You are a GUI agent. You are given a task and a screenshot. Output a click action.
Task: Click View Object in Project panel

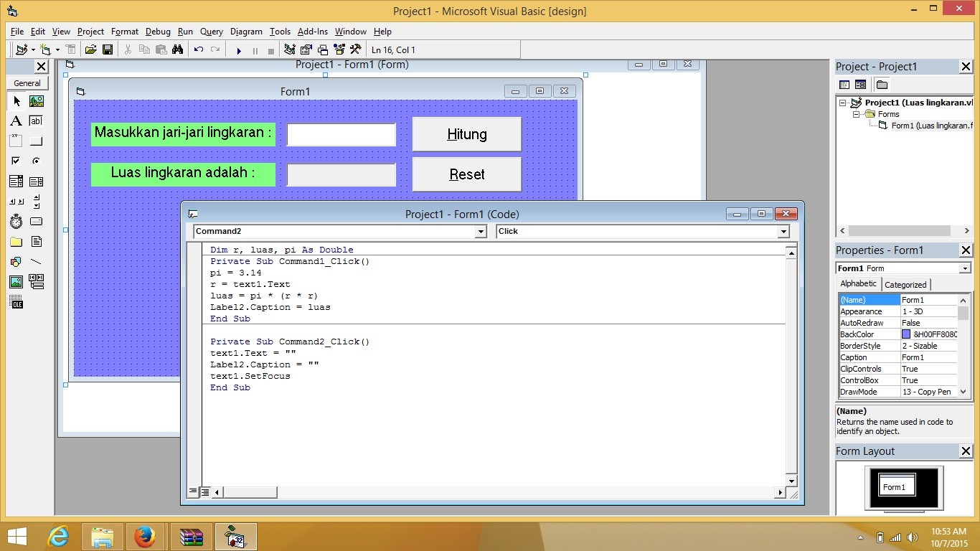(860, 85)
